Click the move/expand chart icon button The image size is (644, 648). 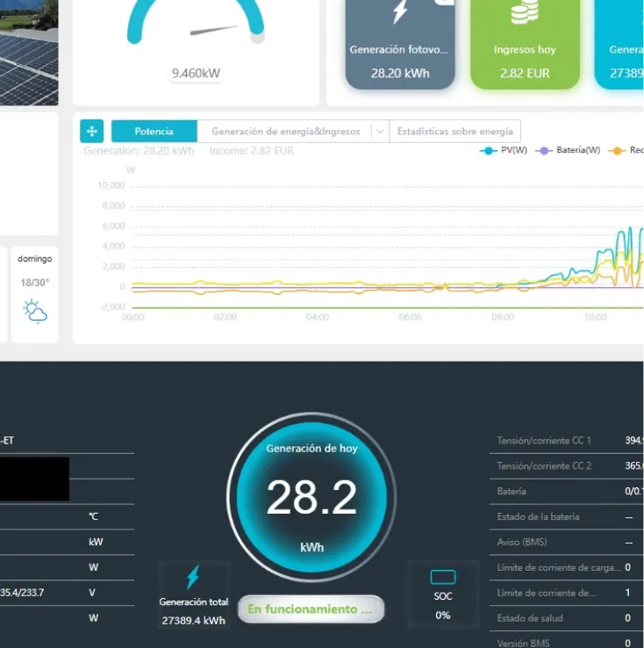click(92, 132)
